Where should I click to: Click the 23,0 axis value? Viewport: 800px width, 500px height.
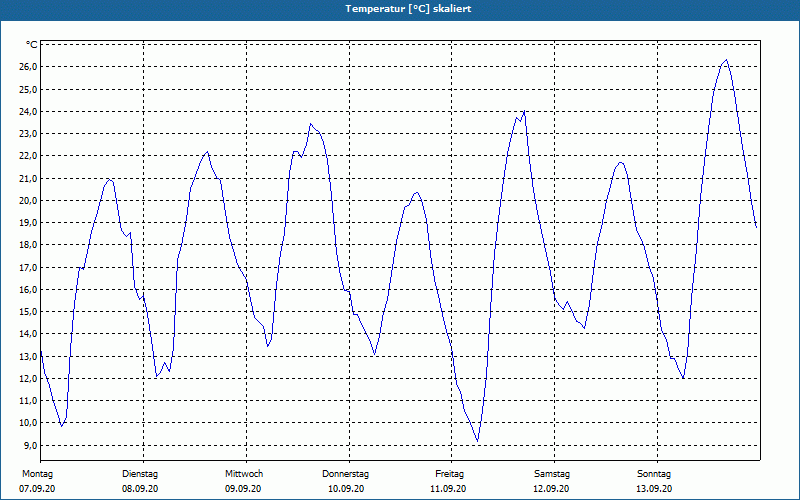coord(29,134)
